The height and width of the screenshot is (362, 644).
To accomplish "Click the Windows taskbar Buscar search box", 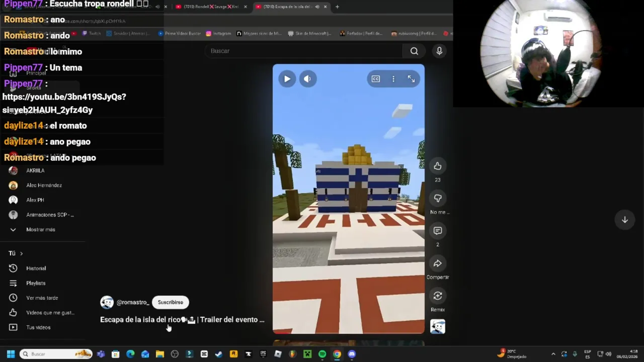I will (56, 354).
